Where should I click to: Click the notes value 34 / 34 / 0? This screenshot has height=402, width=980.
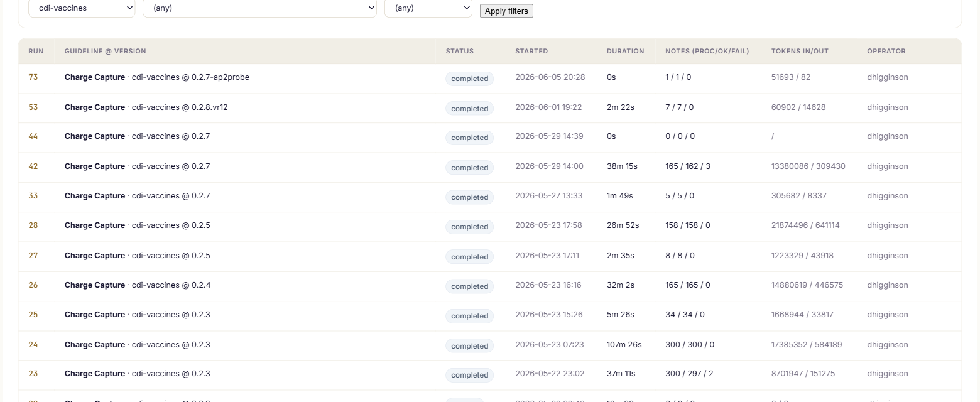pos(685,315)
